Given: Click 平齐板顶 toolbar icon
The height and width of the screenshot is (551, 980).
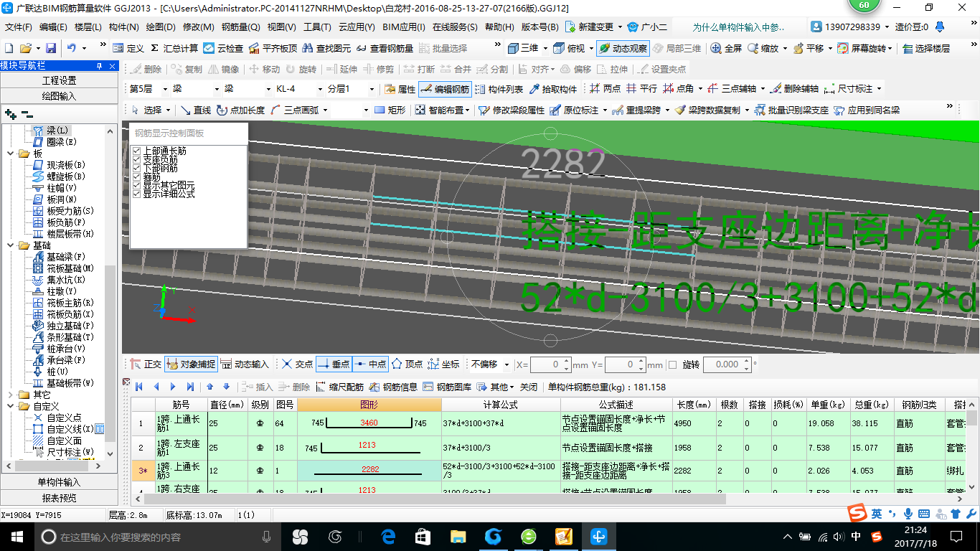Looking at the screenshot, I should pyautogui.click(x=273, y=48).
